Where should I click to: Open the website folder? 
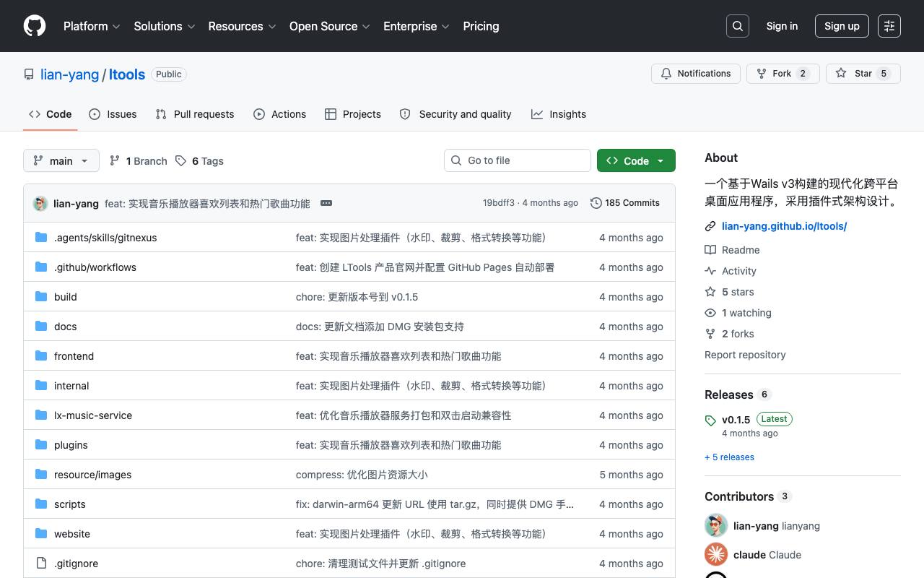(x=72, y=534)
